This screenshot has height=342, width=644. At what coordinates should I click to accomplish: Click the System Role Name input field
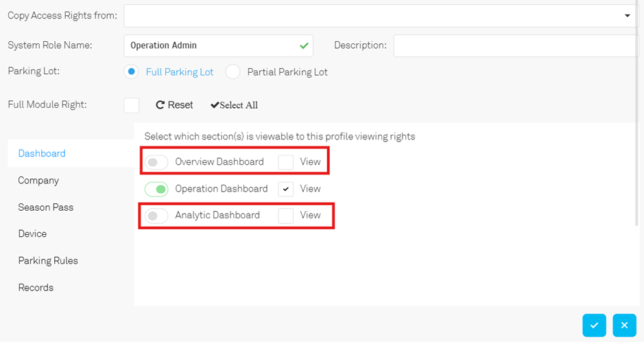coord(219,45)
